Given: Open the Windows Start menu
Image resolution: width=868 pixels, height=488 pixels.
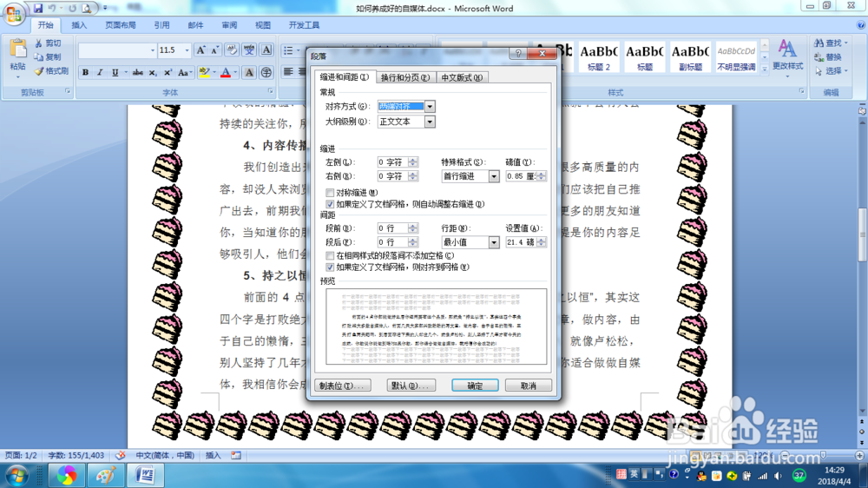Looking at the screenshot, I should coord(16,476).
